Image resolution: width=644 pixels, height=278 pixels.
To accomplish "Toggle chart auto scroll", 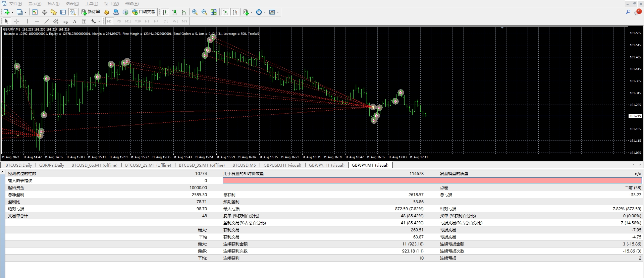I will (x=225, y=12).
